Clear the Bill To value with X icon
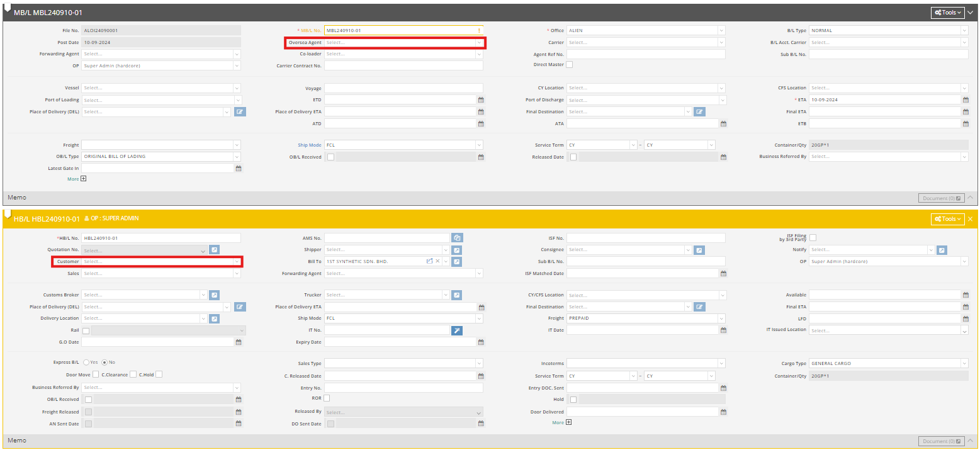The width and height of the screenshot is (980, 450). 437,261
